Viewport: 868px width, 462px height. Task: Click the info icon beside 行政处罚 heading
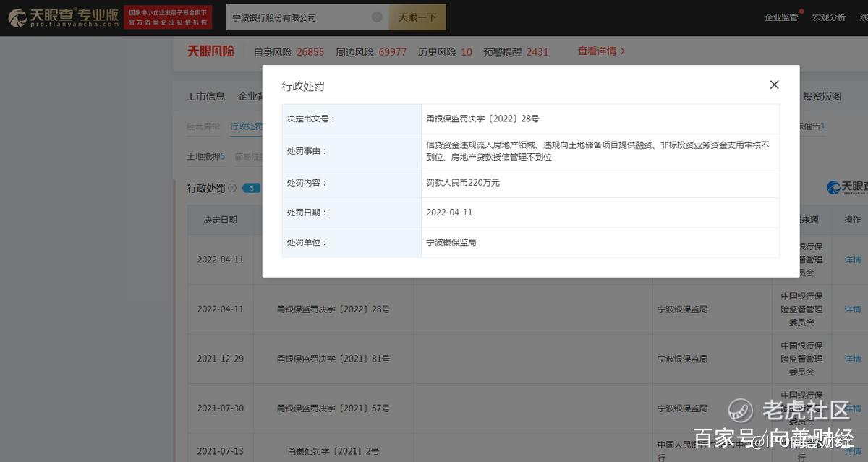click(x=232, y=188)
